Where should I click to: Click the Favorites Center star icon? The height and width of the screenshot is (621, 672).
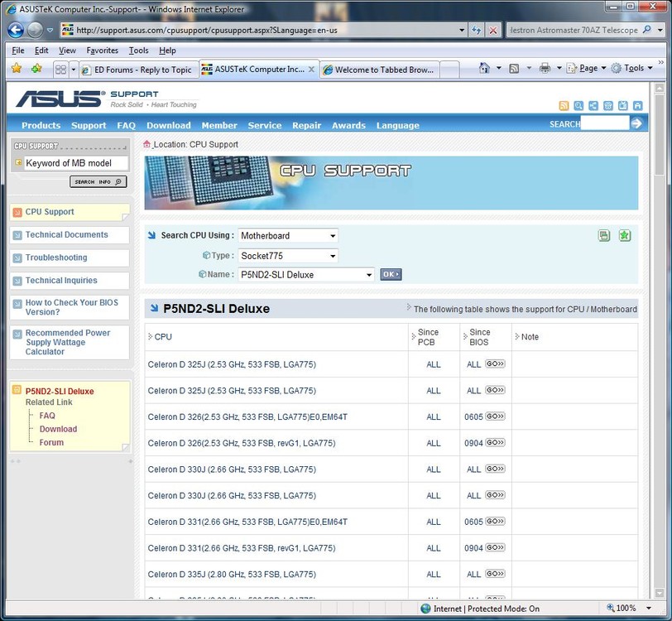(x=17, y=68)
